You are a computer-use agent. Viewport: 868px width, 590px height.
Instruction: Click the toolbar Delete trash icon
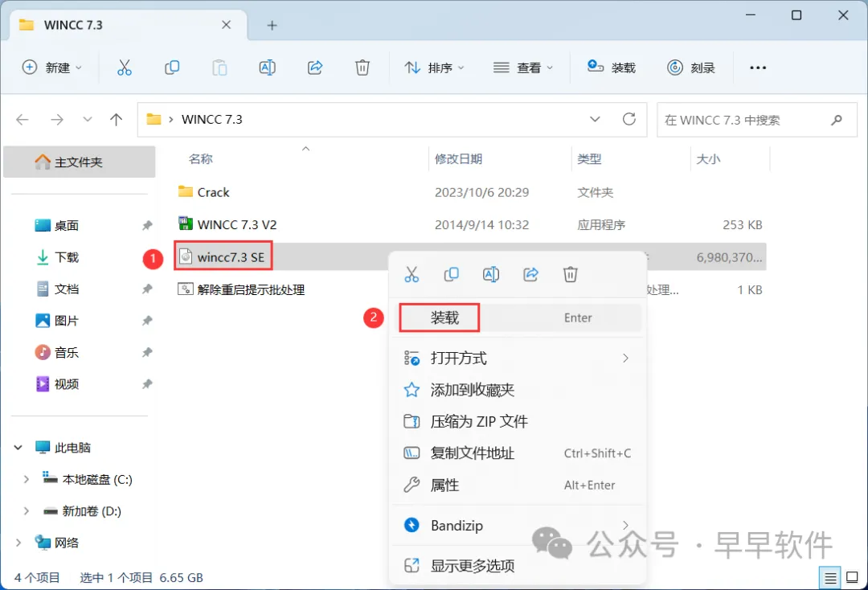coord(362,68)
